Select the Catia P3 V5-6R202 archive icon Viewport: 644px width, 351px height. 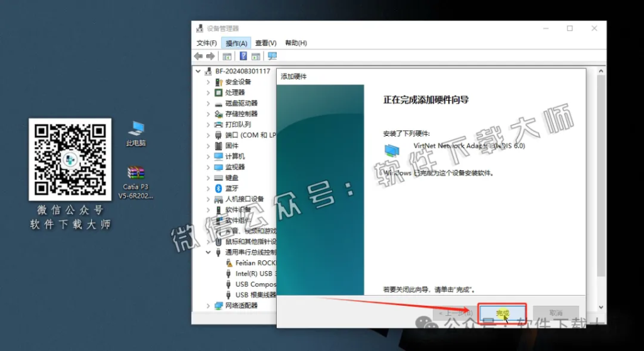(x=136, y=182)
